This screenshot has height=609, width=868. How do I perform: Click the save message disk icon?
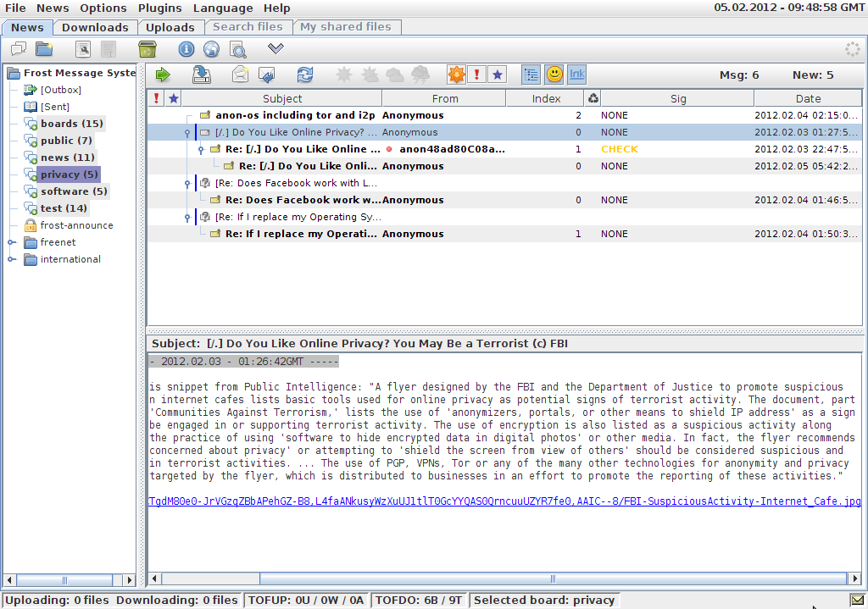[202, 75]
